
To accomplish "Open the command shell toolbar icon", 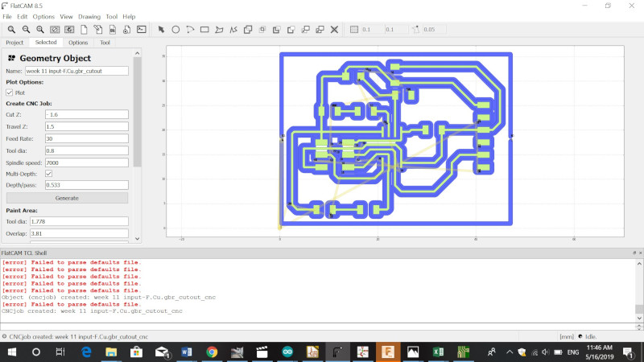I will (142, 30).
